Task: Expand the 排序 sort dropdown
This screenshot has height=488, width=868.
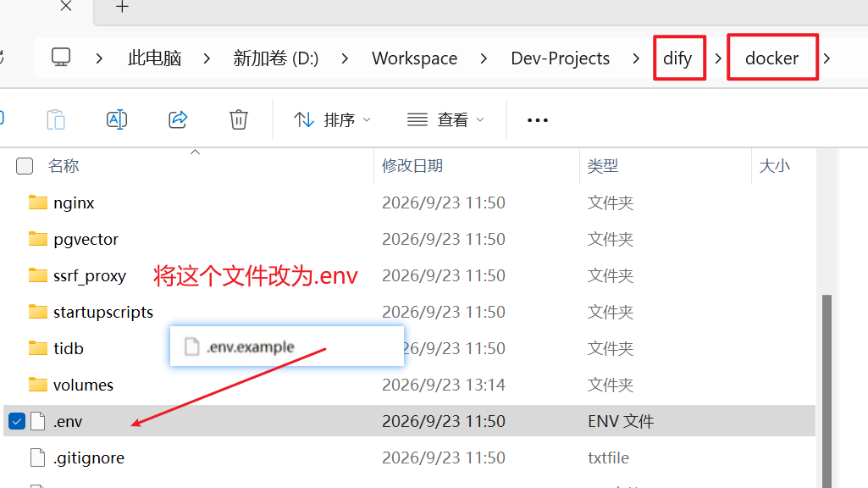Action: point(332,120)
